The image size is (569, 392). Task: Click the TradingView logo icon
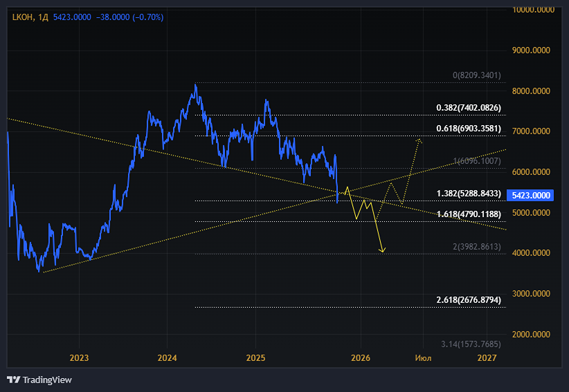tap(13, 380)
